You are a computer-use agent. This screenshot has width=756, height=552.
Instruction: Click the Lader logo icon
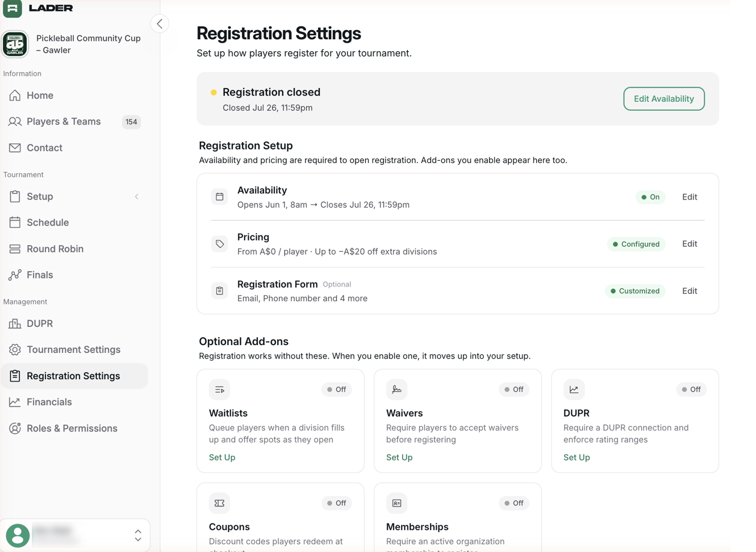pos(12,8)
